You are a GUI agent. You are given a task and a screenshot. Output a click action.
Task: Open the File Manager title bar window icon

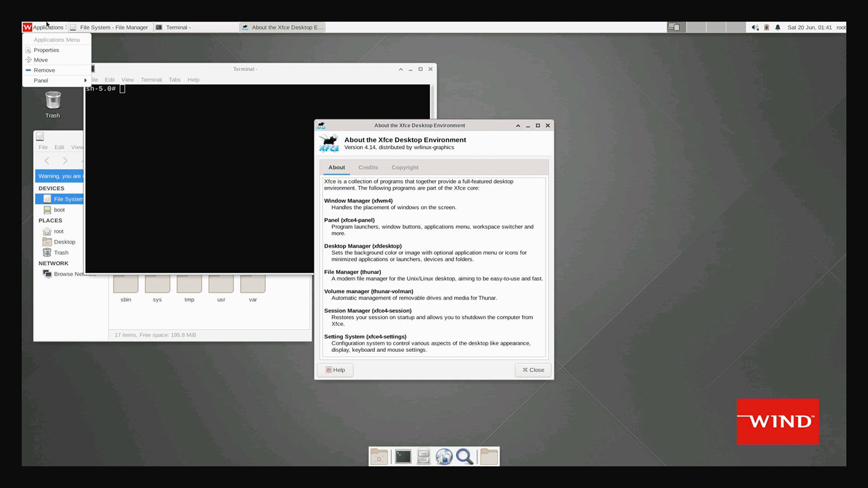point(40,136)
